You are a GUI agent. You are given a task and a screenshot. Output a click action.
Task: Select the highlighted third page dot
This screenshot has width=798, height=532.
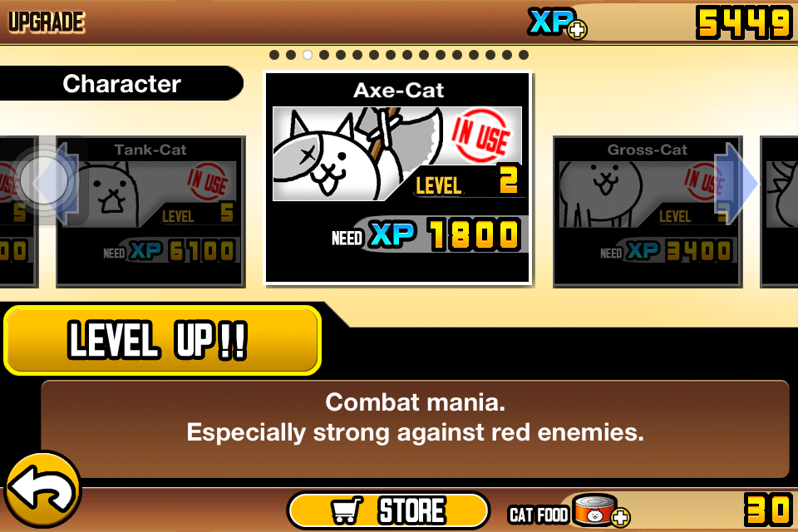tap(308, 55)
